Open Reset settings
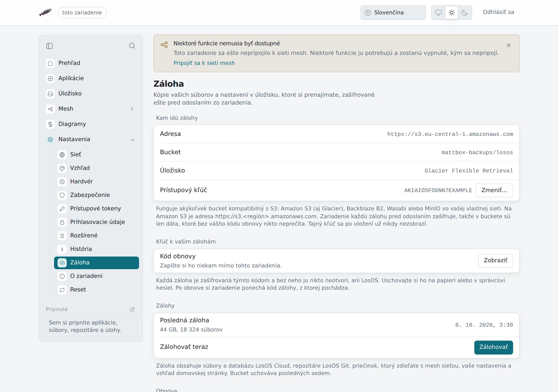 coord(97,290)
